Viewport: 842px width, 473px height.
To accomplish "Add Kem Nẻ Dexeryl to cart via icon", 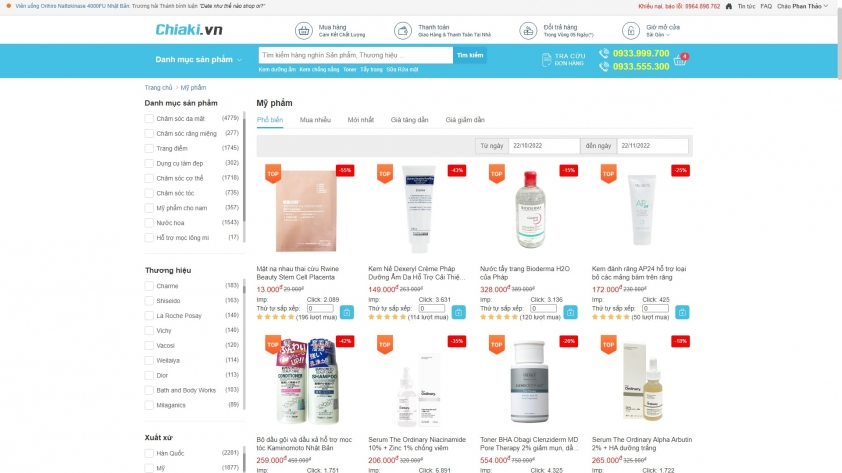I will 459,312.
